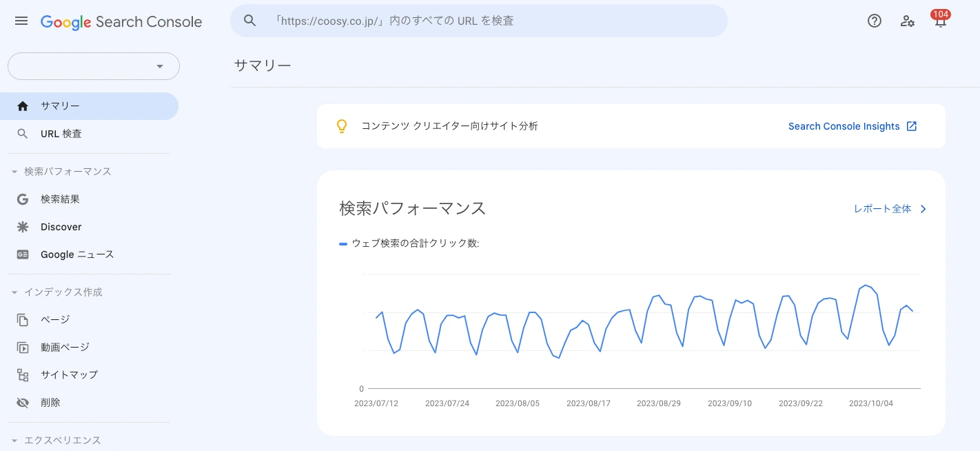
Task: Collapse the 検索パフォーマンス sidebar section
Action: pyautogui.click(x=14, y=172)
